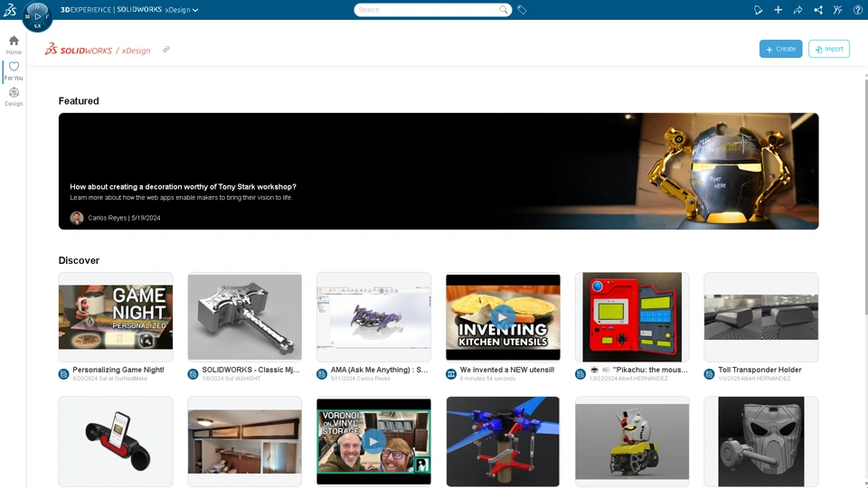The width and height of the screenshot is (868, 488).
Task: Open the xDesign app dropdown
Action: 182,10
